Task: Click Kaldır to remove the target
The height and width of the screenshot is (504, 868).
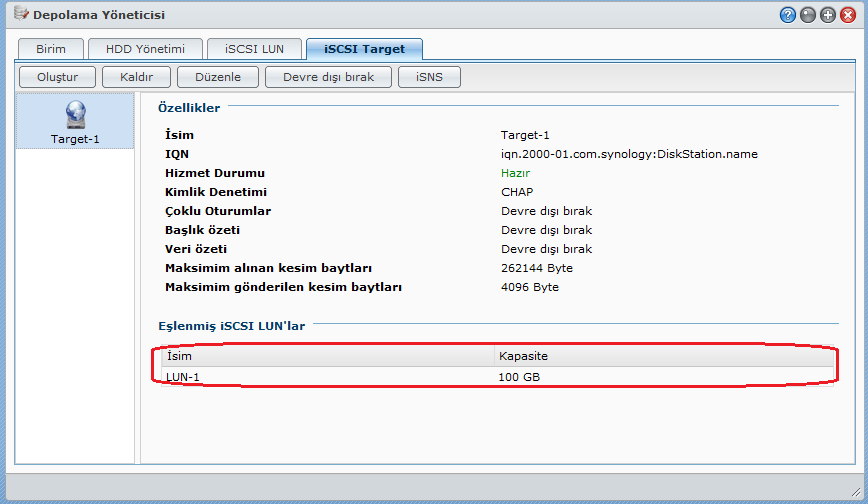Action: [x=136, y=77]
